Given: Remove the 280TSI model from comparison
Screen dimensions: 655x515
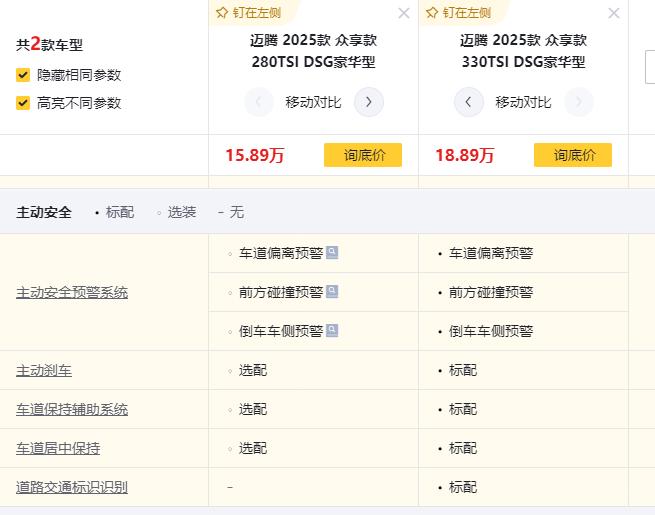Looking at the screenshot, I should (403, 13).
